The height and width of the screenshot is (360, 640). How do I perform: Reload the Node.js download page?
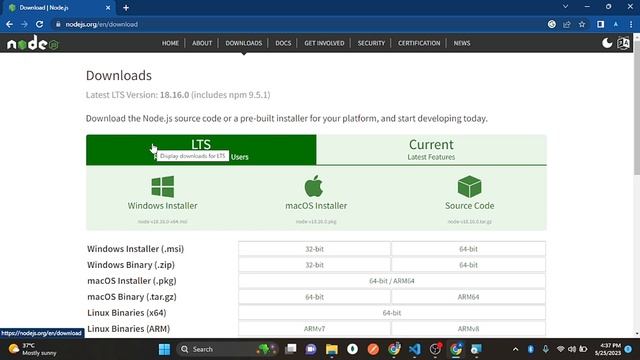40,24
